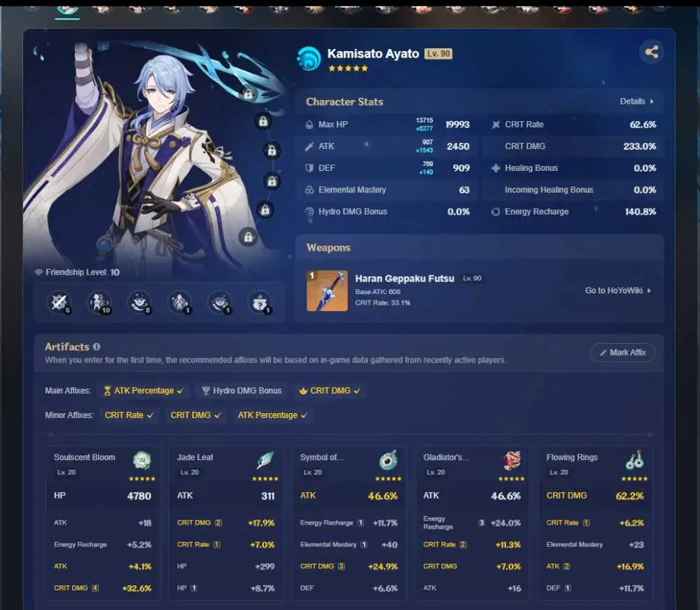Viewport: 700px width, 610px height.
Task: Open the Soulscent Bloom artifact icon
Action: click(142, 460)
